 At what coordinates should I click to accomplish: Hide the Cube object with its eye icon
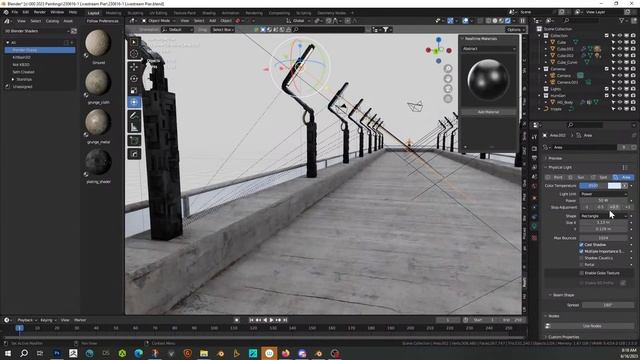[x=620, y=42]
